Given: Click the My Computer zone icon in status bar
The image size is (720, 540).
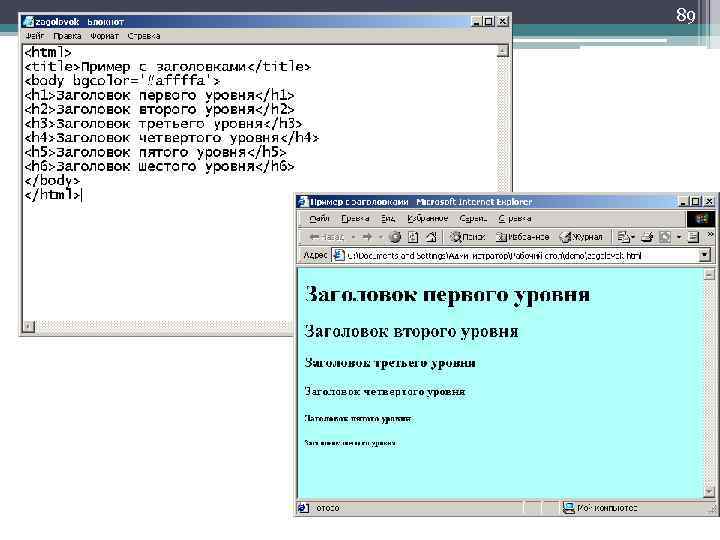Looking at the screenshot, I should coord(568,508).
